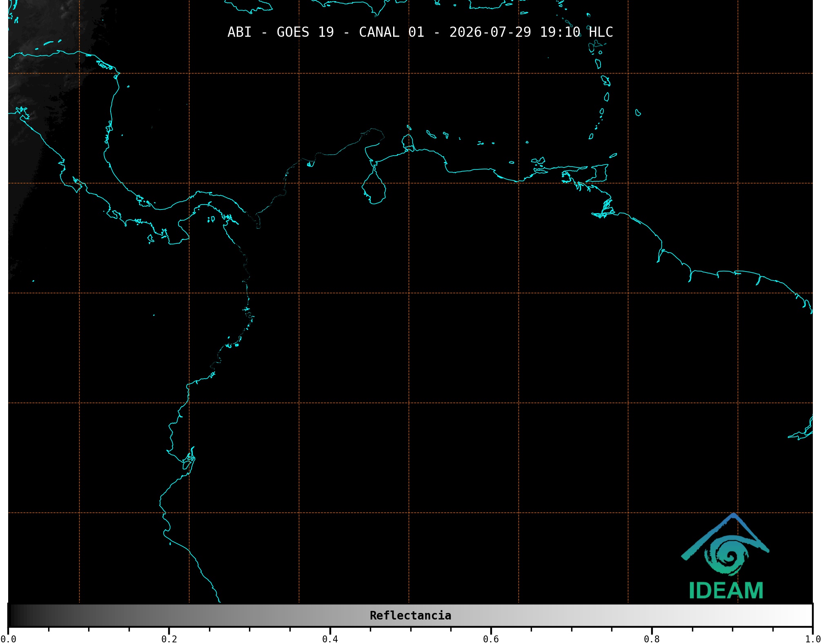
Task: Click the 1.0 colorbar tick label
Action: point(812,639)
